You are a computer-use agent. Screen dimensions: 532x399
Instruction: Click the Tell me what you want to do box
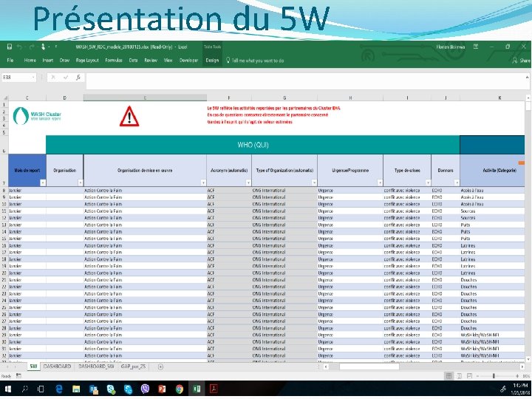pyautogui.click(x=255, y=61)
